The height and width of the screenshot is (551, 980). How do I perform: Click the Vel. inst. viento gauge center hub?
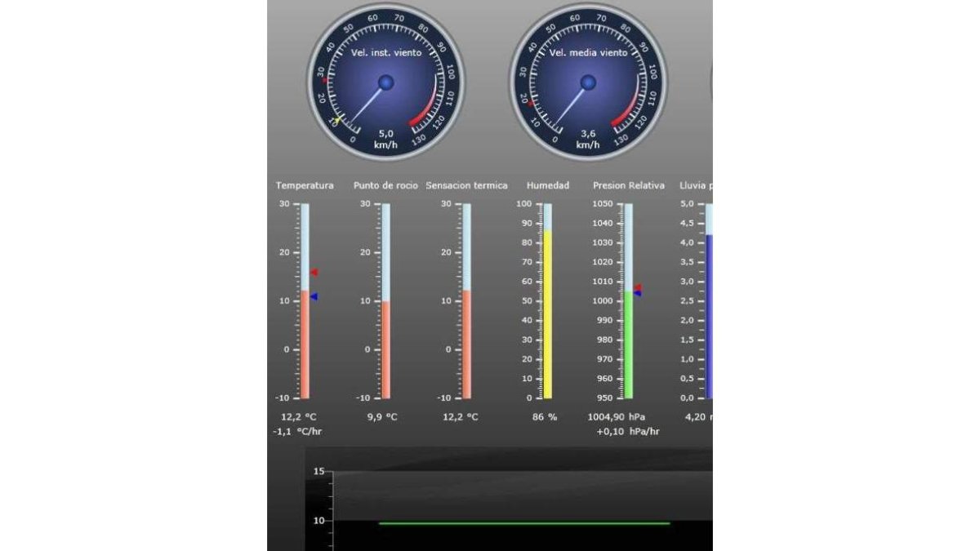pyautogui.click(x=386, y=82)
